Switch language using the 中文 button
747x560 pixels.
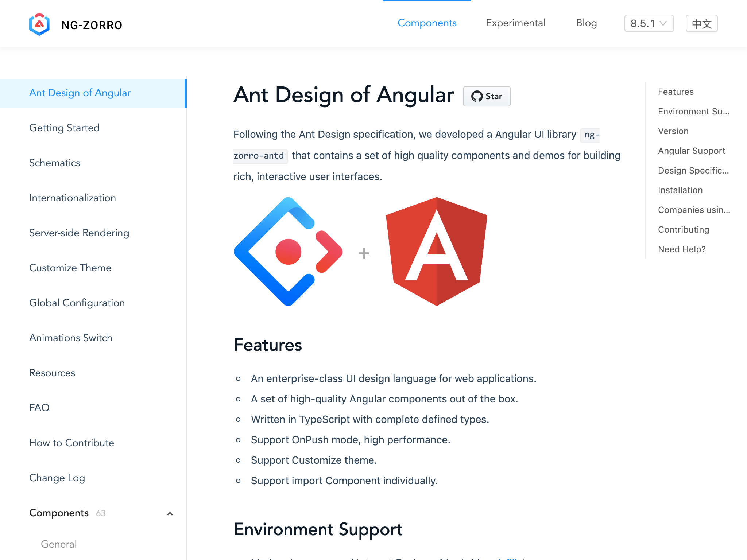[701, 23]
